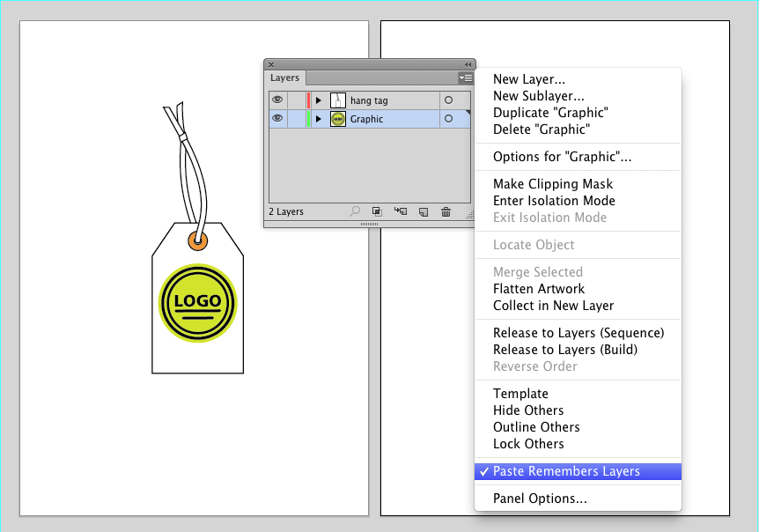Screen dimensions: 759x532
Task: Open Panel Options... menu item
Action: (x=540, y=499)
